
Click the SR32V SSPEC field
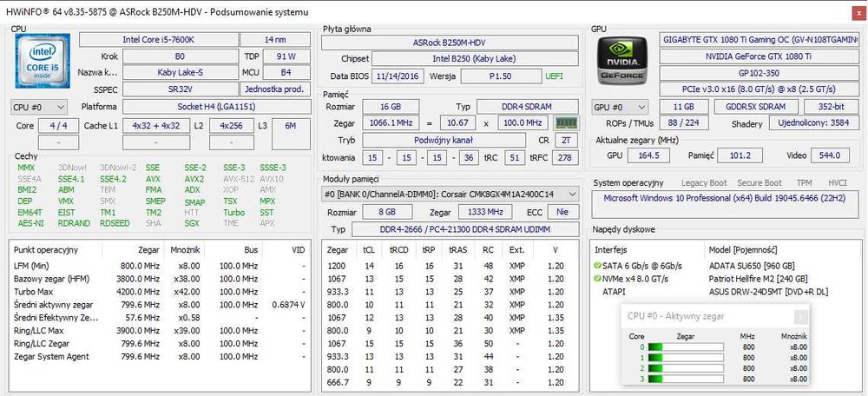[x=180, y=89]
